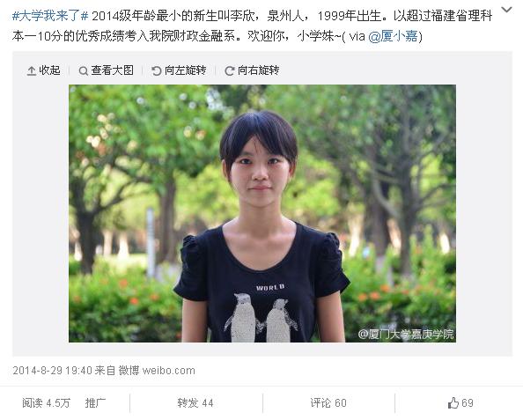Click the collapse arrow icon beside 收起

coord(32,70)
